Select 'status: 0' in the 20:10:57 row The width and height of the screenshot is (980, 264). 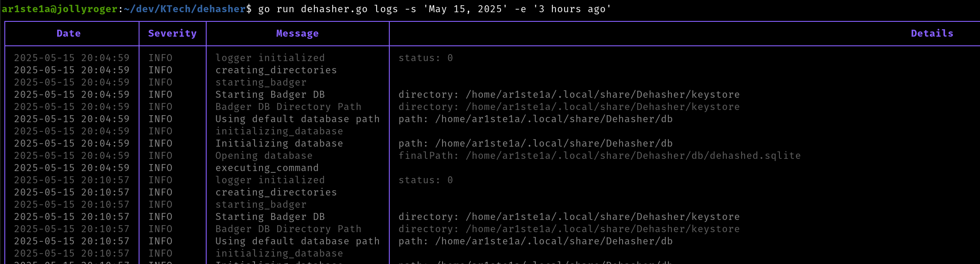point(425,180)
